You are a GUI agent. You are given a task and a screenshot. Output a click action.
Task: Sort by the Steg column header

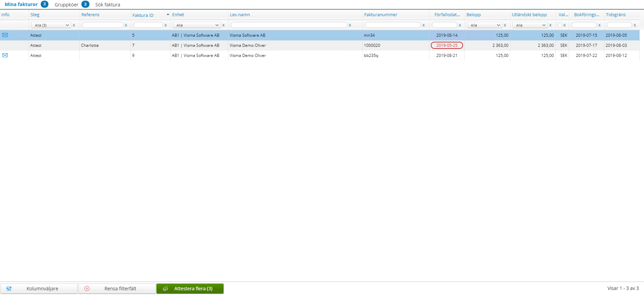click(x=35, y=14)
